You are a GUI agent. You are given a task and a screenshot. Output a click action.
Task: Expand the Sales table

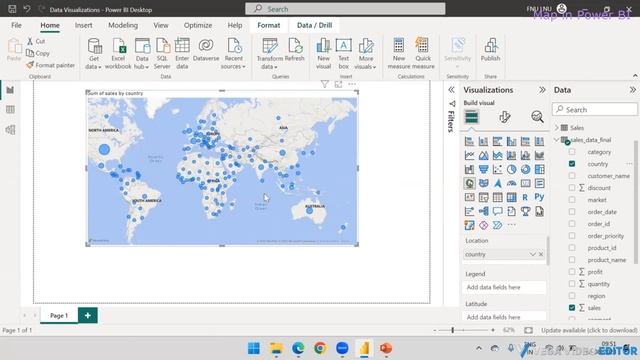click(x=556, y=128)
